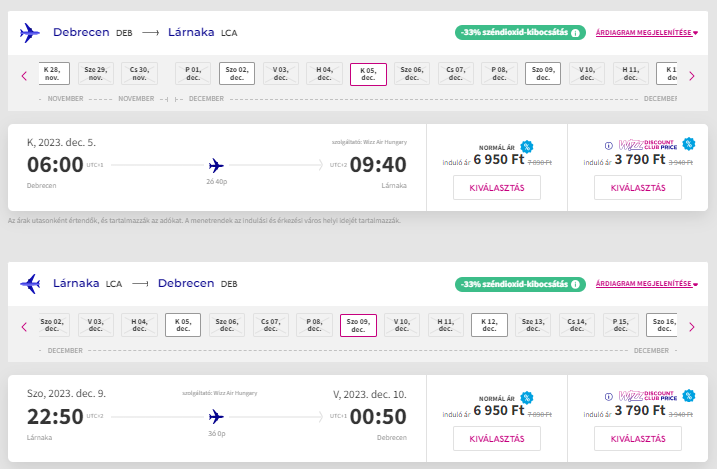Choose the outbound Wizz Discount Club Kiválasztás button
This screenshot has height=469, width=717.
[638, 187]
